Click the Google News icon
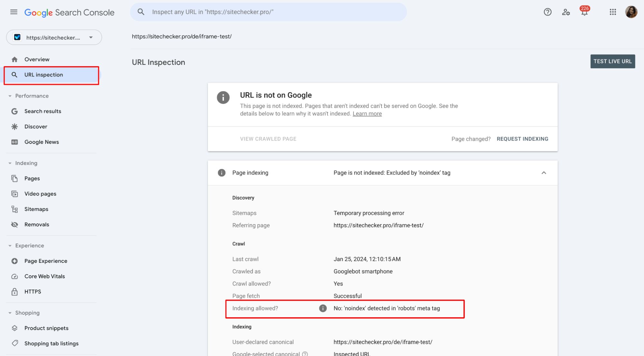 pyautogui.click(x=14, y=142)
